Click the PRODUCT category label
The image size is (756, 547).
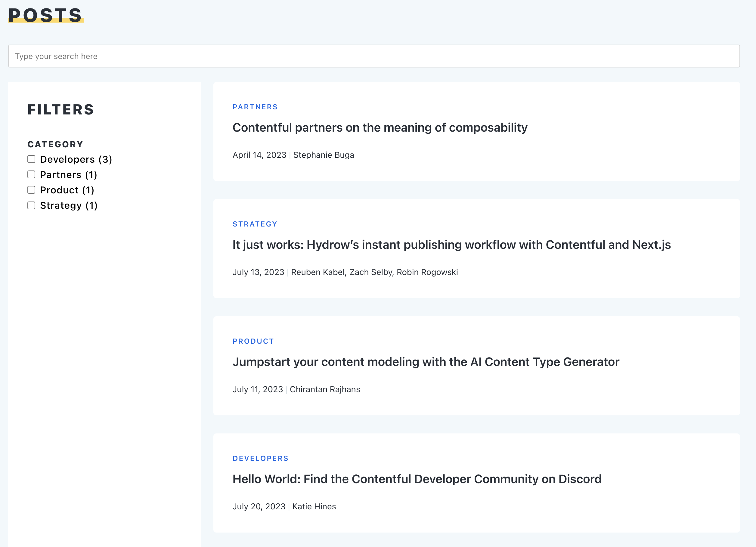[253, 341]
